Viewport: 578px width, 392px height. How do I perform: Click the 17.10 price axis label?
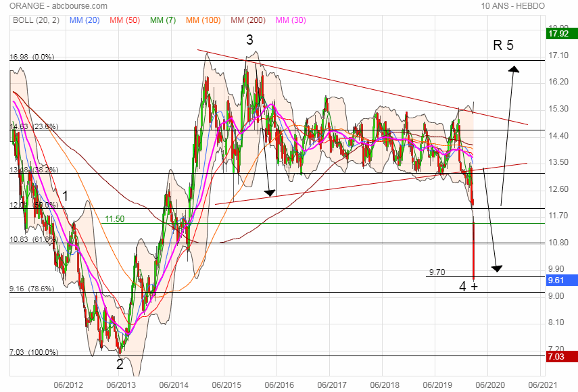[x=558, y=55]
